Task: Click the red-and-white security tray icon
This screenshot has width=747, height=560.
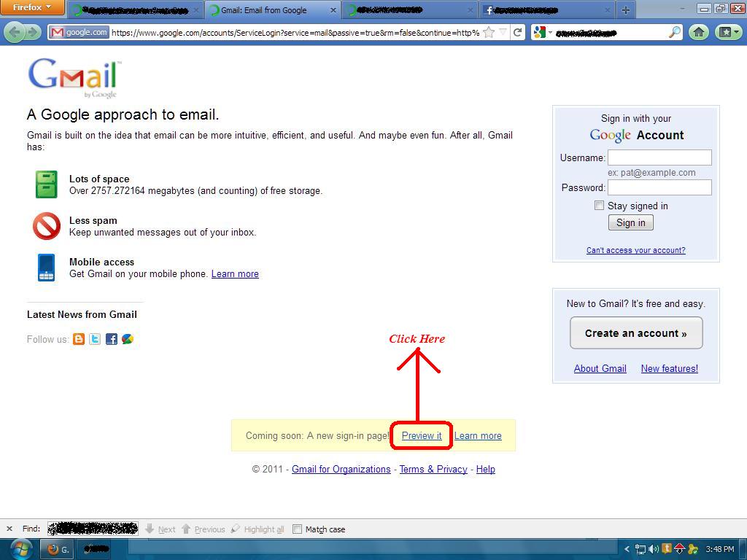Action: click(679, 549)
